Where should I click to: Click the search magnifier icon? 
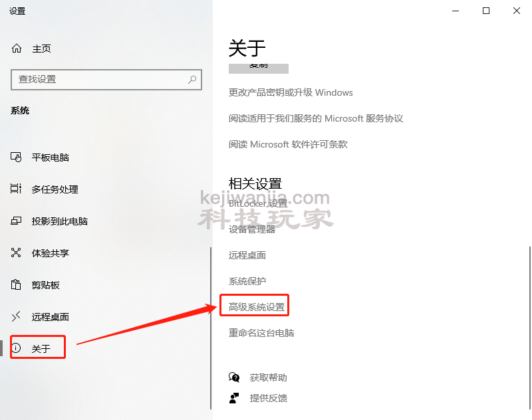[192, 80]
